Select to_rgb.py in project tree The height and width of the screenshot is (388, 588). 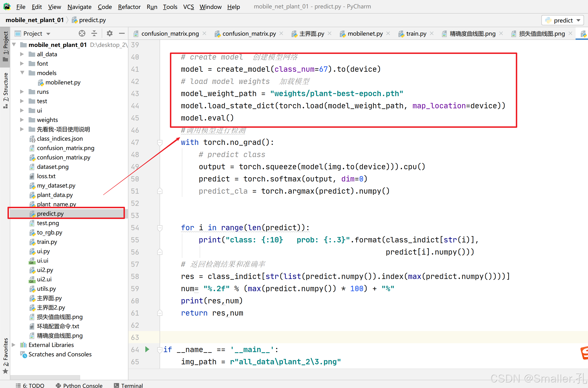point(49,232)
